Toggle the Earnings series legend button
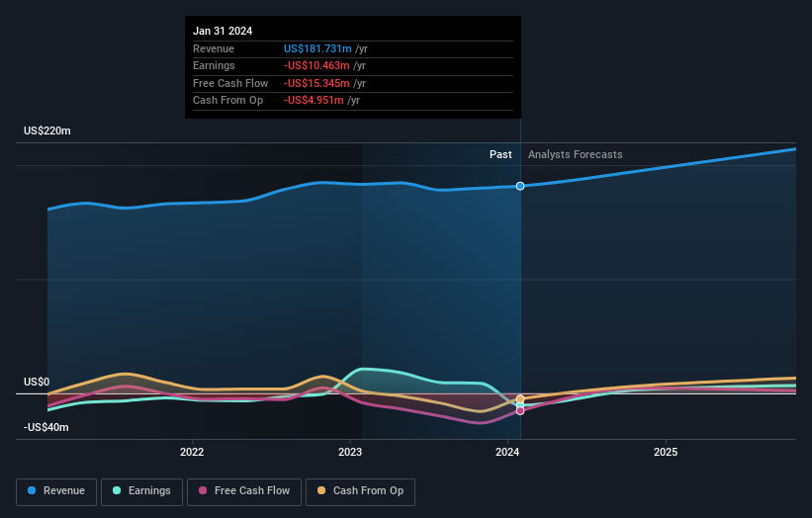Viewport: 812px width, 518px height. (x=141, y=491)
